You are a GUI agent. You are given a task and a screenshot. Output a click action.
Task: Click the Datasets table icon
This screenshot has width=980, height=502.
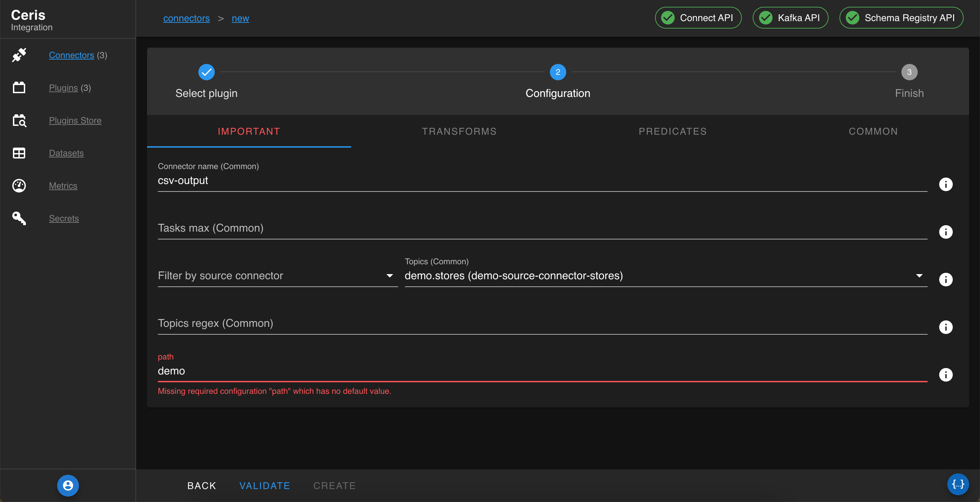19,153
